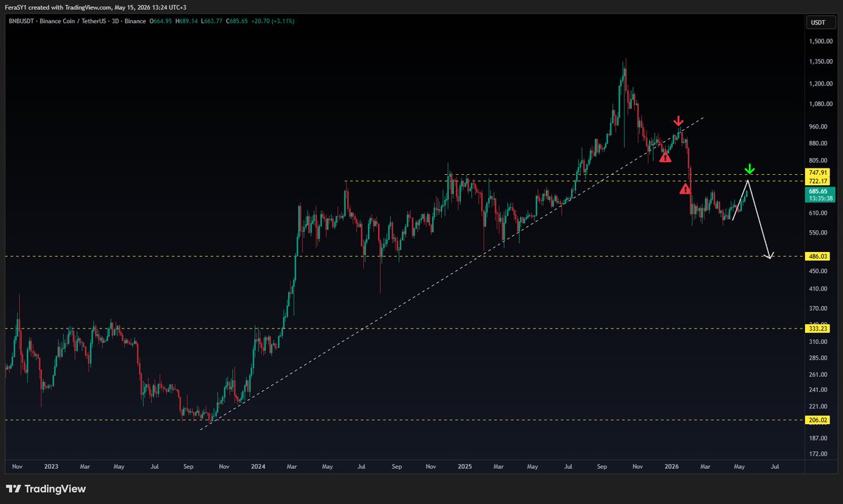This screenshot has width=843, height=504.
Task: Click the green 685.65 current price label
Action: click(819, 191)
